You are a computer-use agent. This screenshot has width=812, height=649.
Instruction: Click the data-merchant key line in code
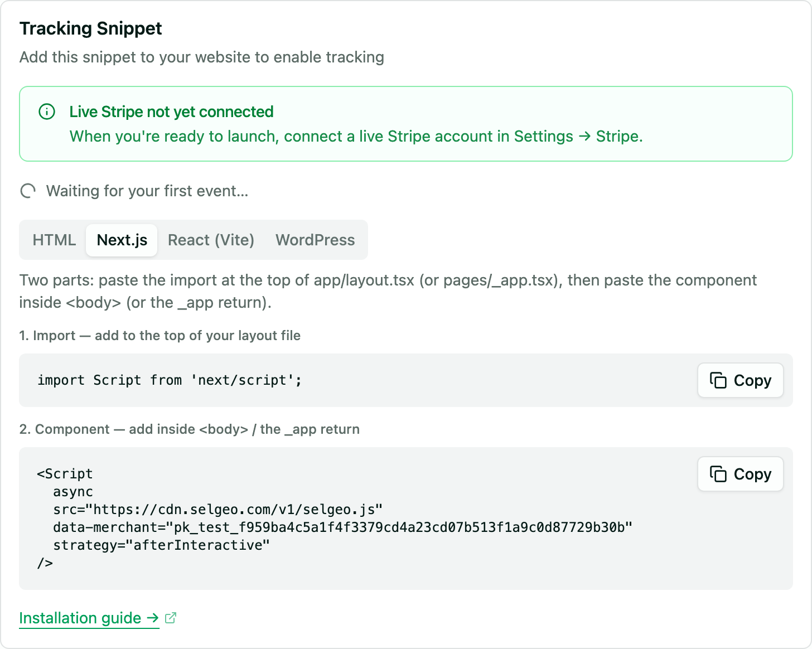[343, 527]
